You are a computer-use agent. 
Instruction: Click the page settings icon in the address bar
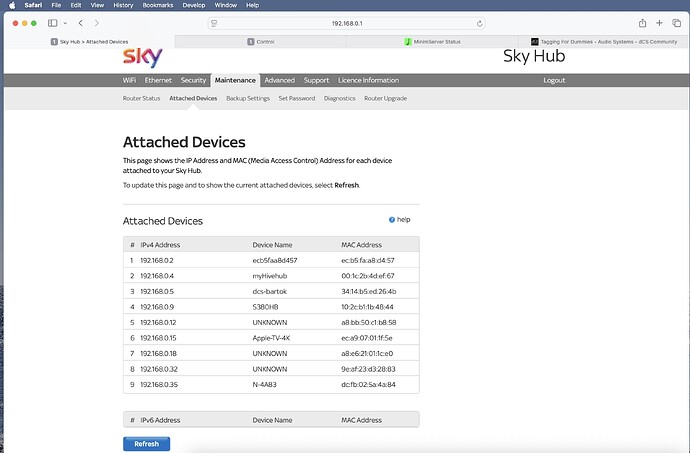pos(214,23)
